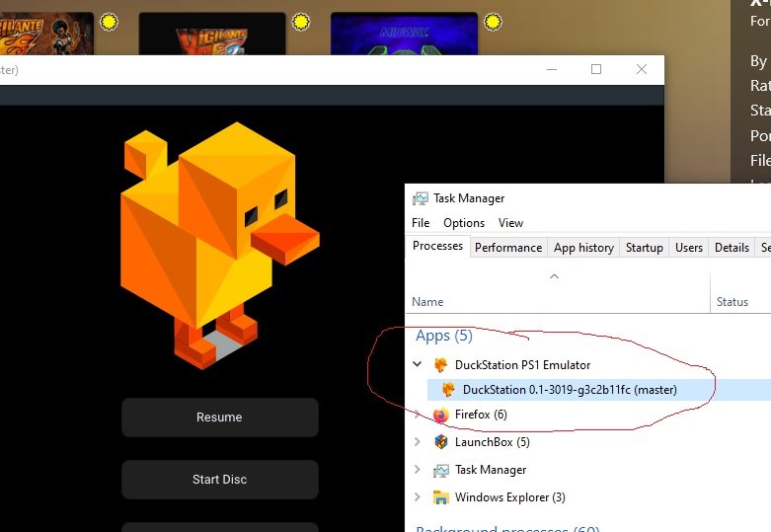The width and height of the screenshot is (771, 532).
Task: Expand the LaunchBox (5) process group
Action: (417, 441)
